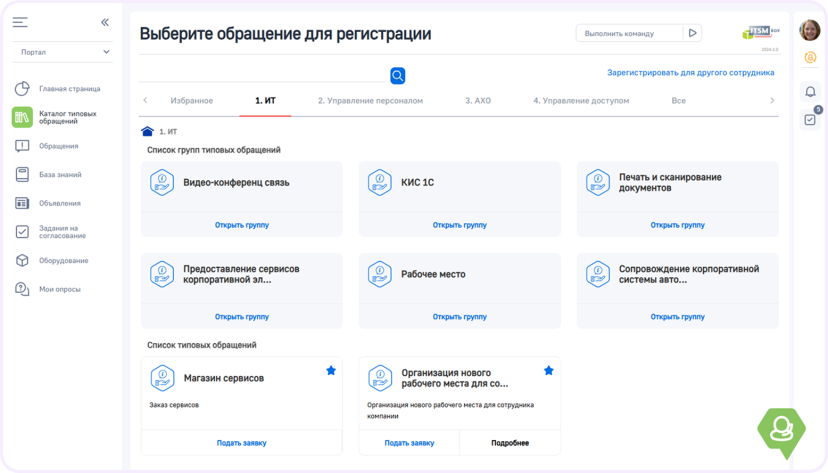Focus the request search field
This screenshot has width=828, height=473.
[x=262, y=75]
